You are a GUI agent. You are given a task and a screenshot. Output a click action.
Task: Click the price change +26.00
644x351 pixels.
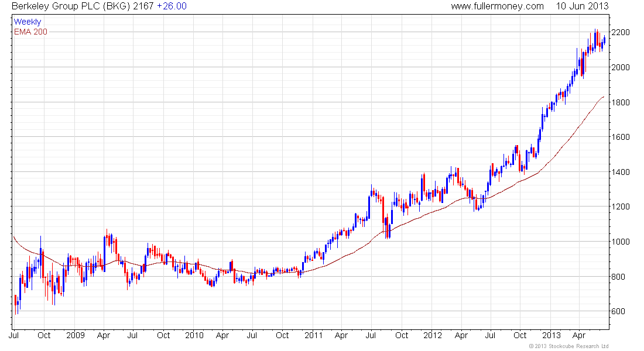point(172,6)
